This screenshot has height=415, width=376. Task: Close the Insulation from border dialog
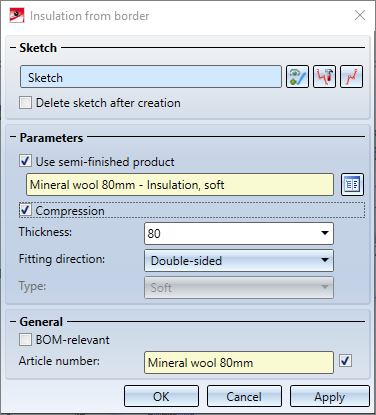coord(360,15)
